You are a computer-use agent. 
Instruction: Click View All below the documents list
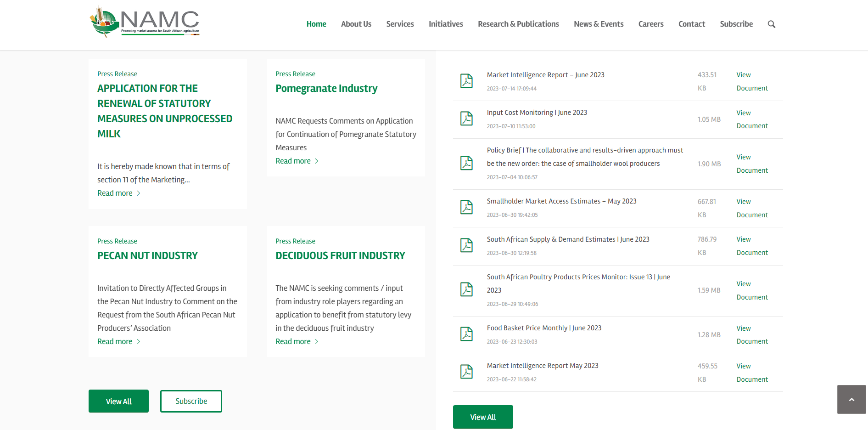click(483, 417)
